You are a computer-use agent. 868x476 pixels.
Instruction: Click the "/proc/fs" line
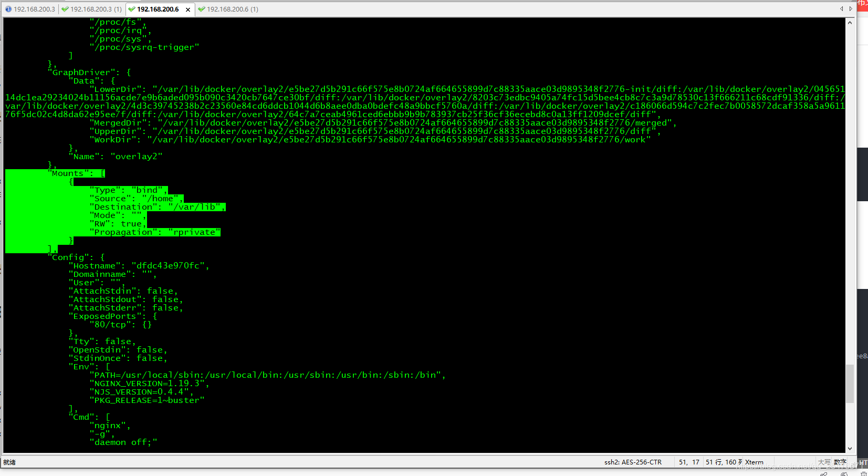pos(118,22)
